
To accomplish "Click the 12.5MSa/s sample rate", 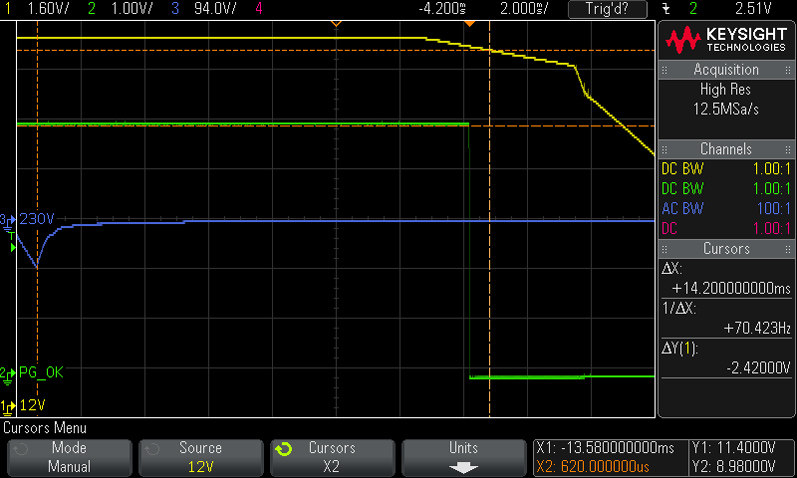I will coord(726,109).
